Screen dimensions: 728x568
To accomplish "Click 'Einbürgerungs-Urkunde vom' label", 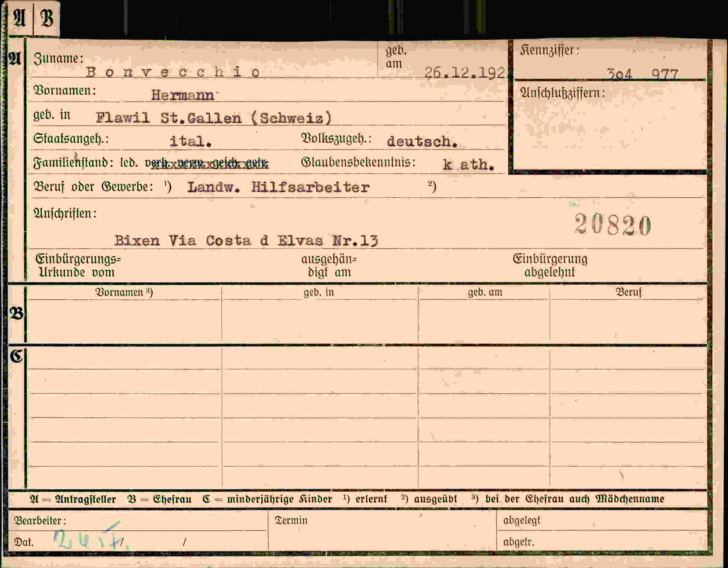I will pos(78,266).
